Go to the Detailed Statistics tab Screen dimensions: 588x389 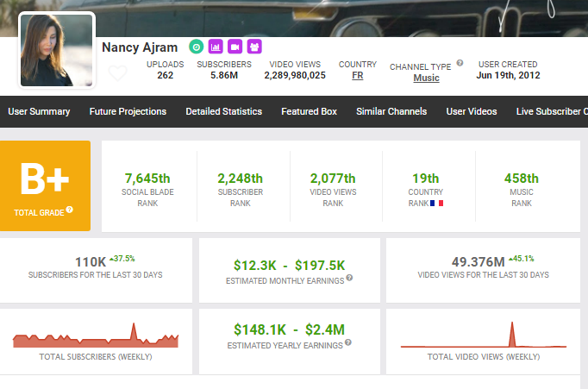point(223,111)
